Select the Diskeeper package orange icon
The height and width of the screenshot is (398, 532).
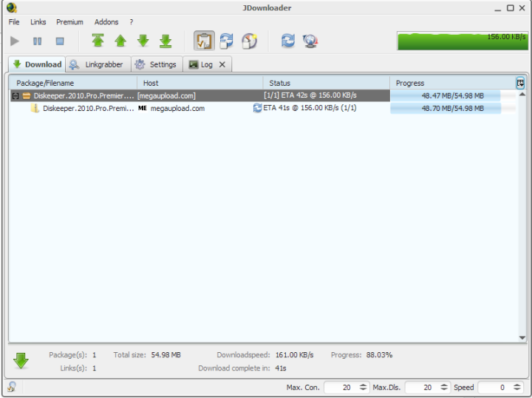[27, 95]
